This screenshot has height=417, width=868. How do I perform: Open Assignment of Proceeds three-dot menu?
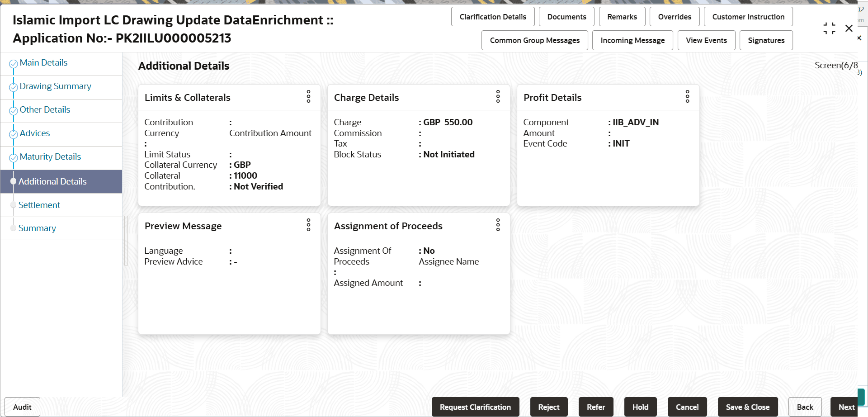click(x=498, y=225)
